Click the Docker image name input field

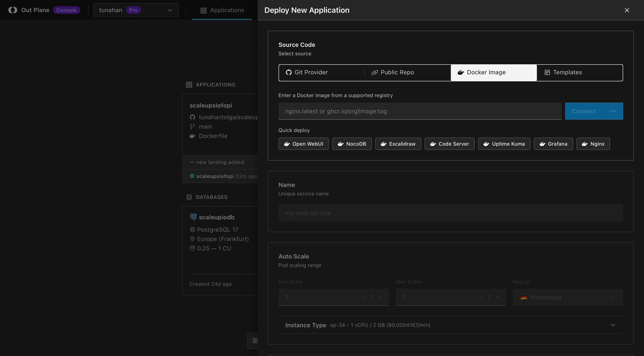(x=420, y=111)
